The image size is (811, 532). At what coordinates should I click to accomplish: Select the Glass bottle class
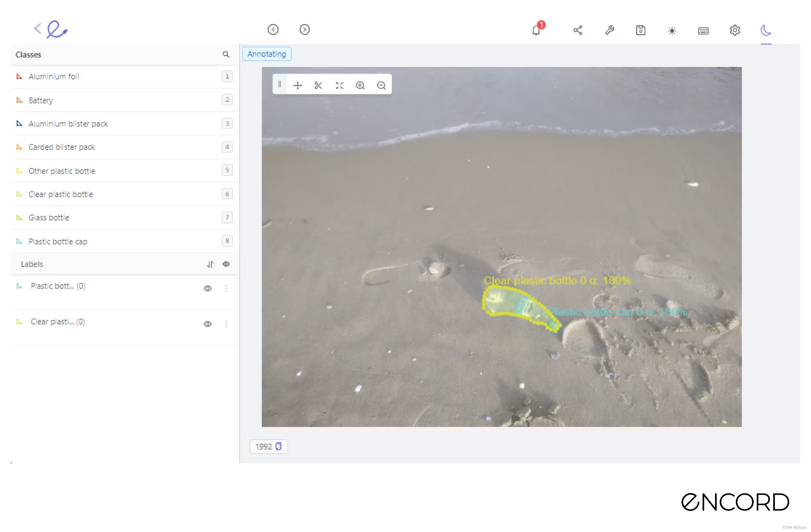point(49,217)
